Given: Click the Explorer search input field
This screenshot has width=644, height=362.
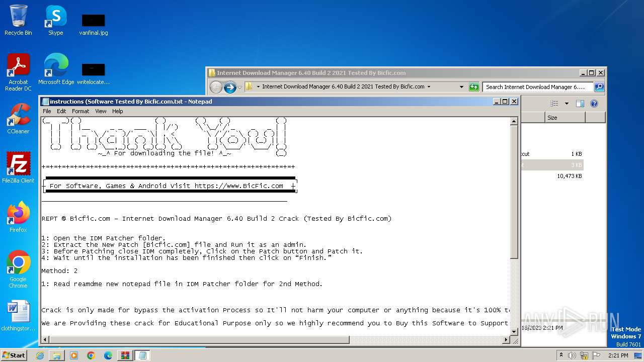Looking at the screenshot, I should [538, 87].
